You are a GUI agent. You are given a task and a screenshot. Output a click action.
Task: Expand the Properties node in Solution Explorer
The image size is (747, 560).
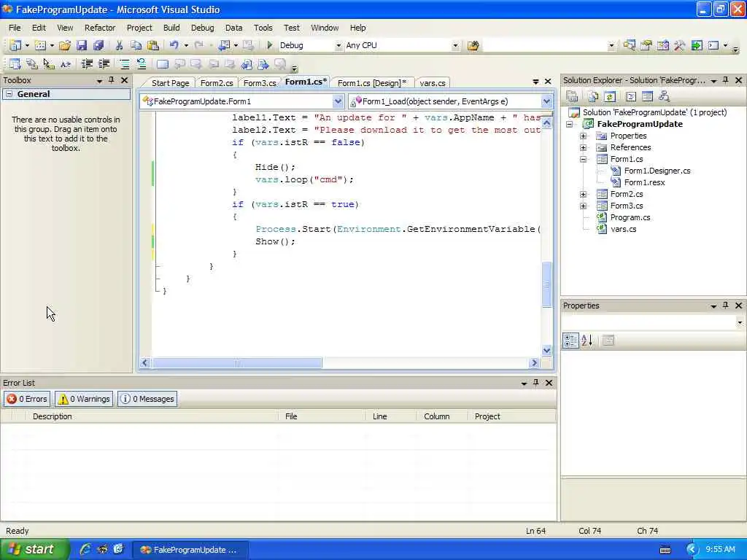pos(583,136)
